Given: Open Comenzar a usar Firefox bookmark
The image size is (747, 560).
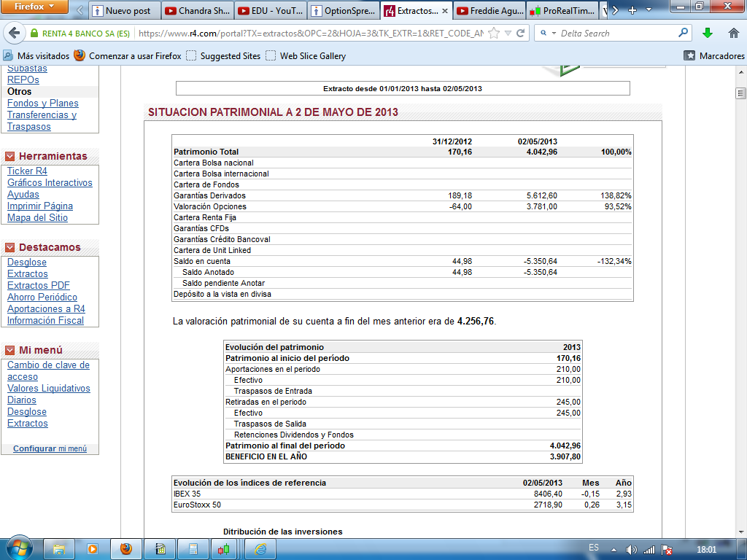Looking at the screenshot, I should [x=128, y=55].
